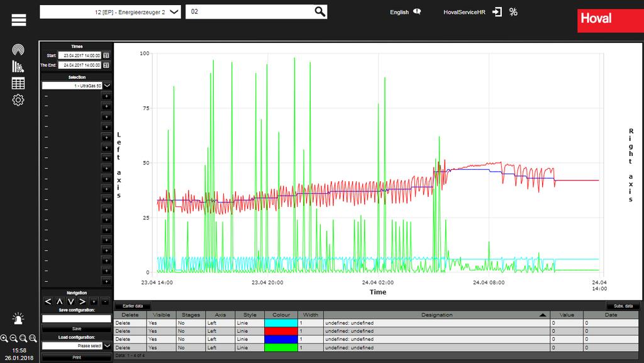The height and width of the screenshot is (363, 644).
Task: Toggle Stages 'No' on the cyan row
Action: pyautogui.click(x=181, y=323)
